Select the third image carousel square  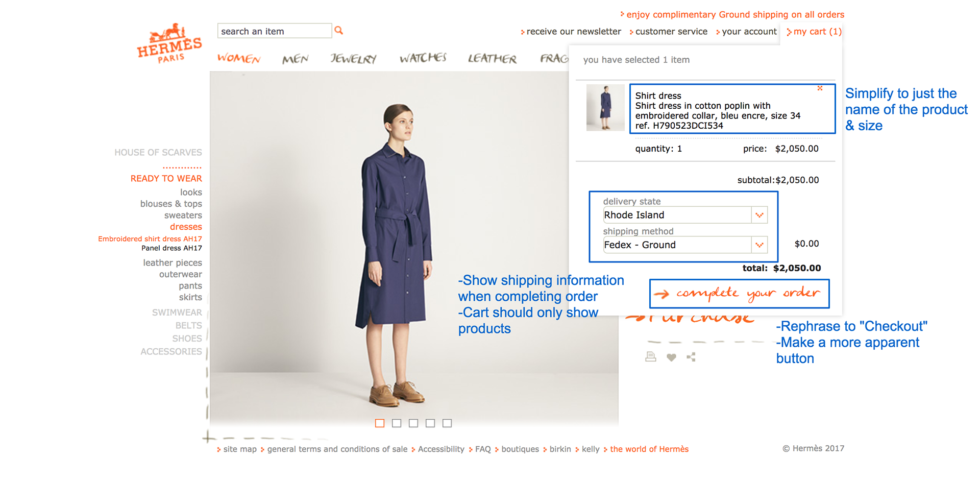point(413,423)
